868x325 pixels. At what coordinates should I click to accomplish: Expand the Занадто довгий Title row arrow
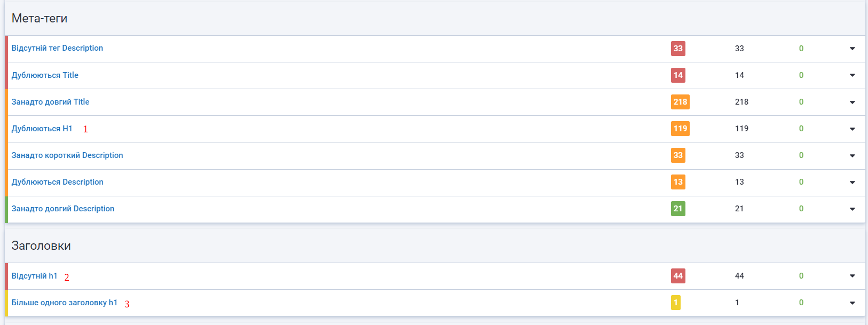pos(852,102)
